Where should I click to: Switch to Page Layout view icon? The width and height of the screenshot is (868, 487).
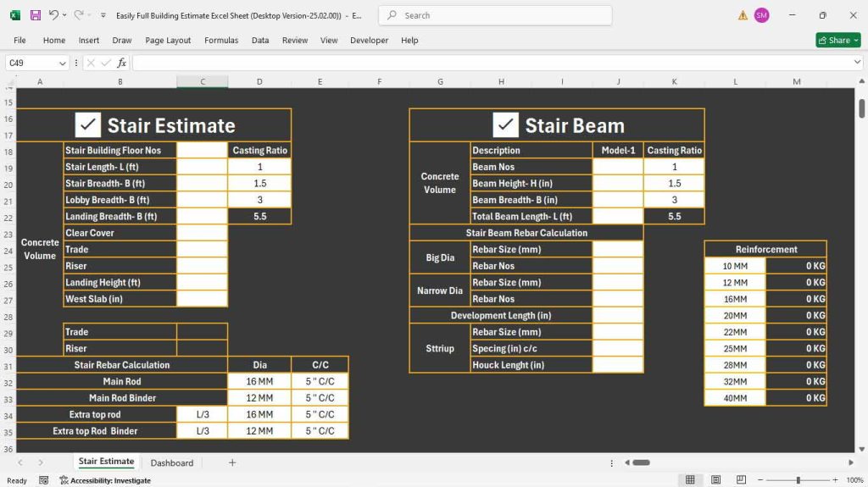pyautogui.click(x=715, y=480)
